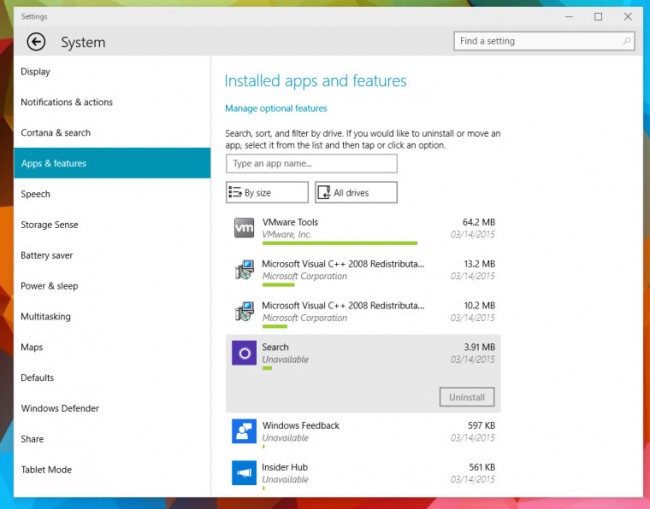Viewport: 650px width, 509px height.
Task: Select the VMware Tools app icon
Action: click(244, 228)
